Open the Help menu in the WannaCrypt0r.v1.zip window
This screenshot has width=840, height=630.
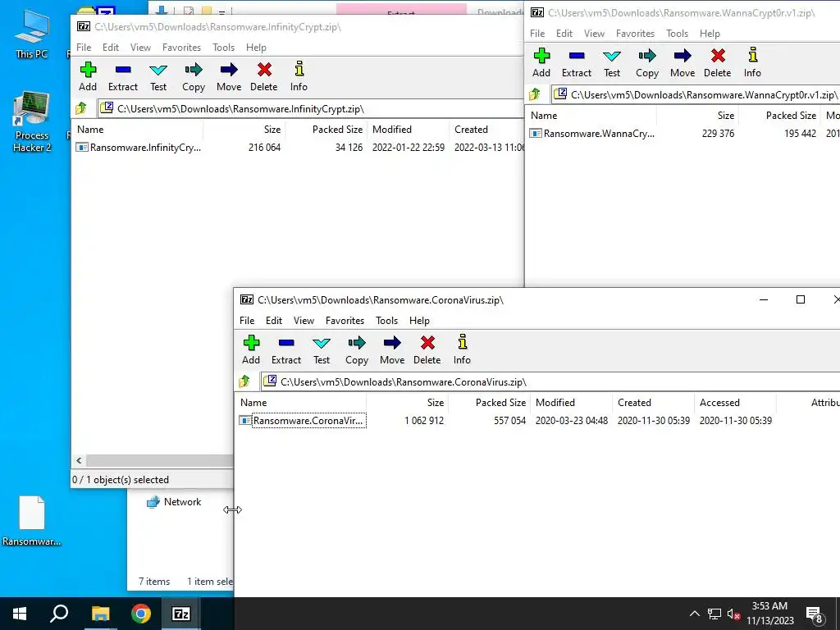pos(710,33)
